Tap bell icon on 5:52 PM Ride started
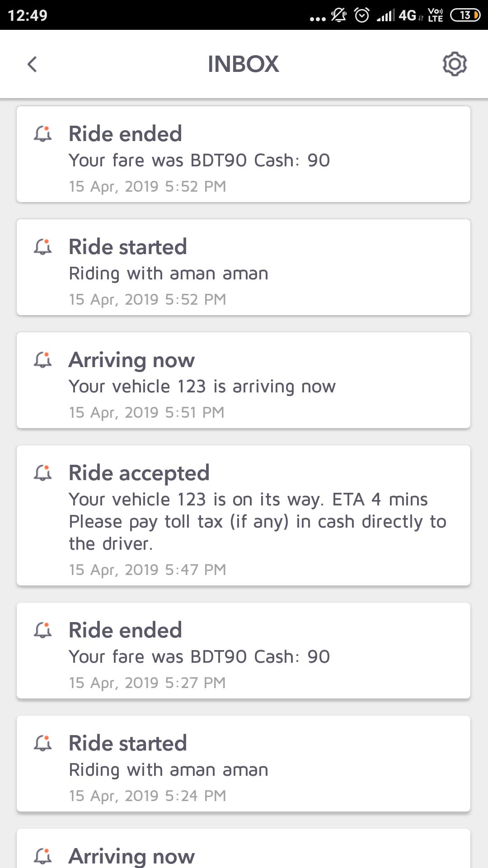This screenshot has width=488, height=868. (x=43, y=247)
